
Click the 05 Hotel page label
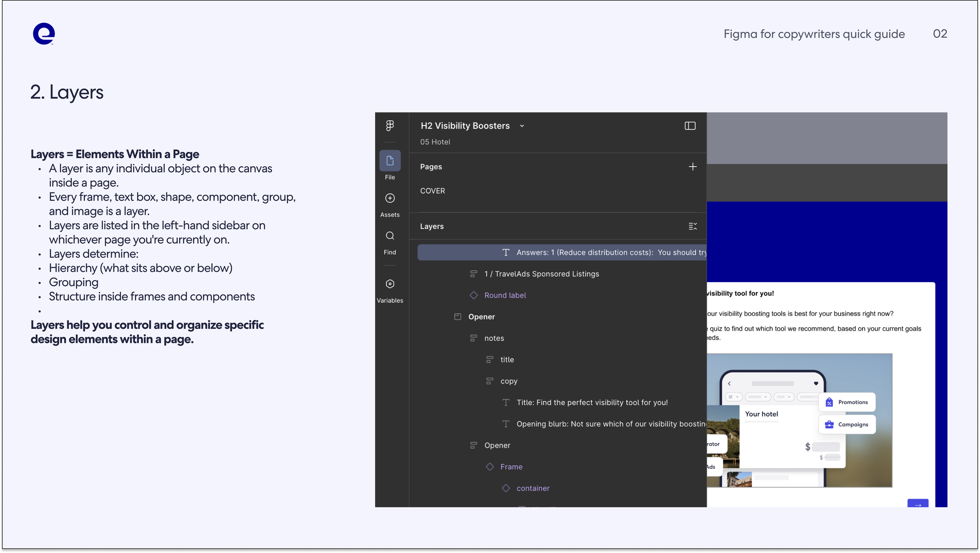435,142
